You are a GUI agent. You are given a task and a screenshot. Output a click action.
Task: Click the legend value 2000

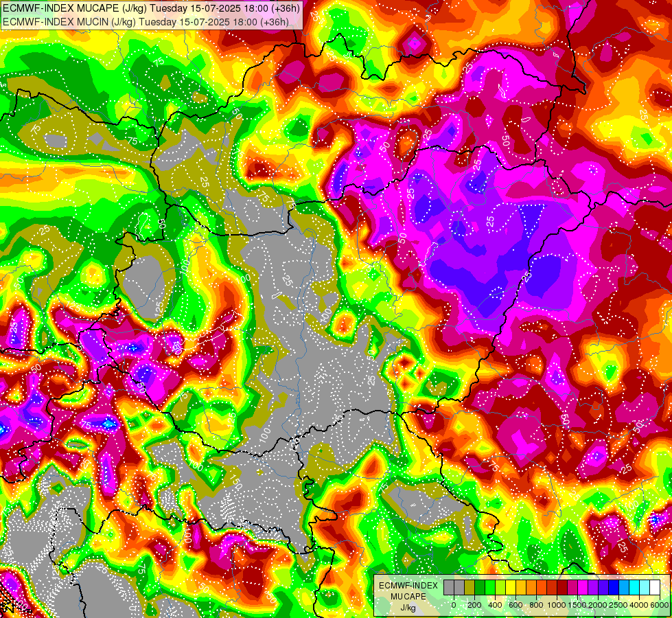(598, 605)
